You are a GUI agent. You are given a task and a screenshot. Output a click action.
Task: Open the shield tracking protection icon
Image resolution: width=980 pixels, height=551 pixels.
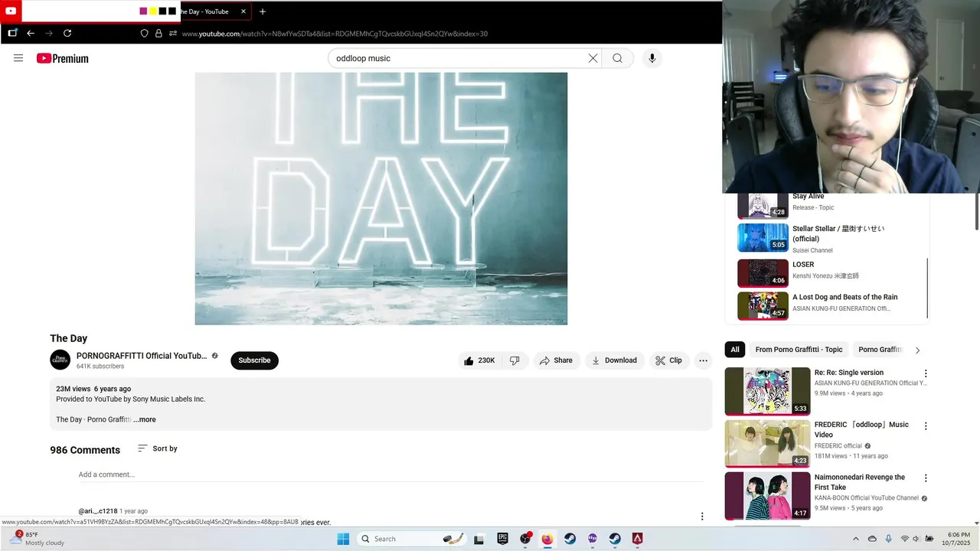coord(144,34)
